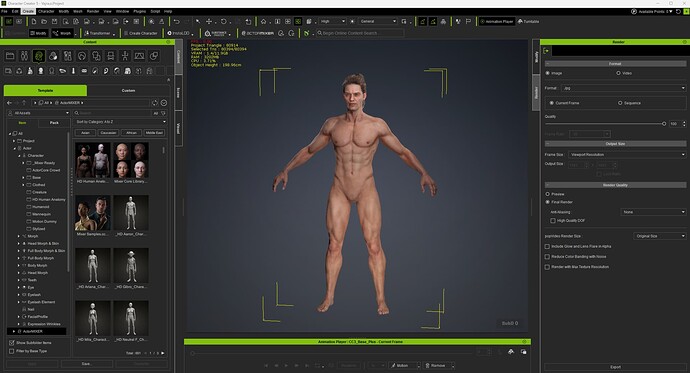This screenshot has width=690, height=373.
Task: Open the Anti-Aliasing None dropdown
Action: tap(653, 212)
